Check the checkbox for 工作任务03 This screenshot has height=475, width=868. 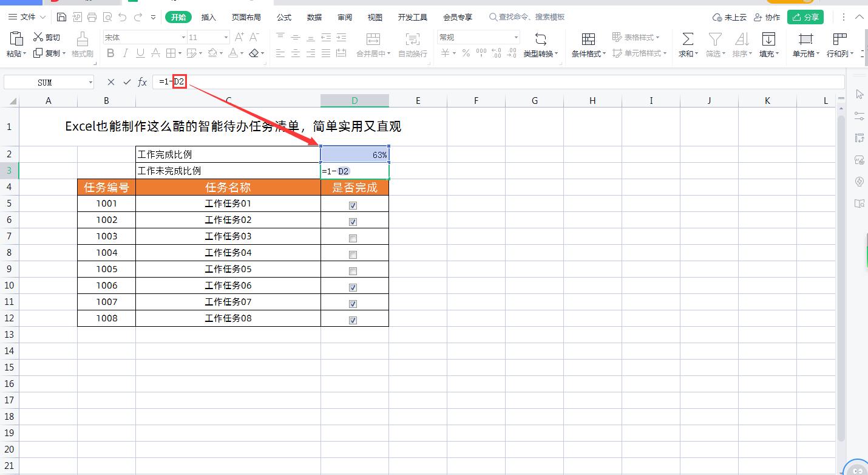[353, 237]
